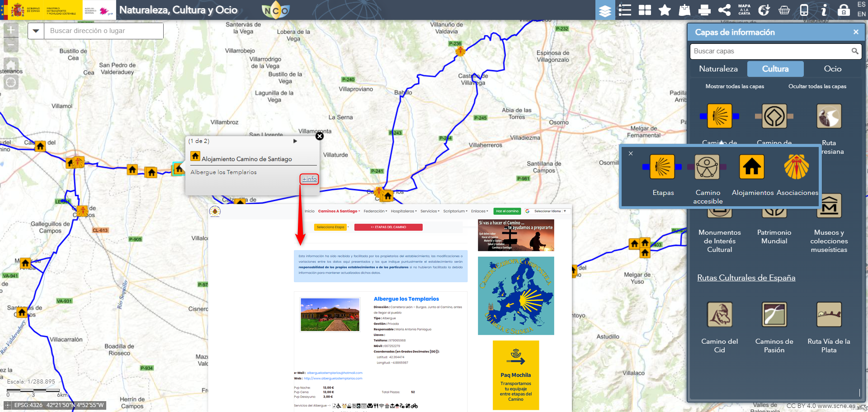Open www.alberguelostemplarios.com web link
The width and height of the screenshot is (868, 412).
(x=333, y=379)
